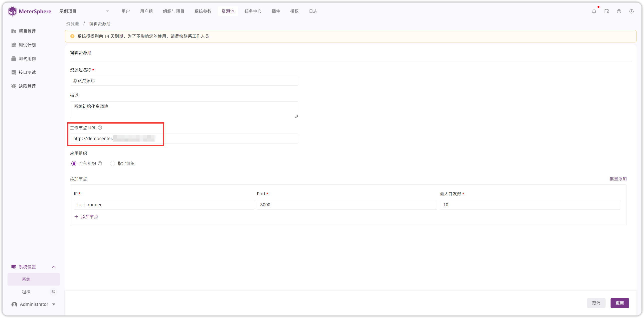The height and width of the screenshot is (318, 644).
Task: Click the 最大并发数 input field
Action: pos(530,204)
